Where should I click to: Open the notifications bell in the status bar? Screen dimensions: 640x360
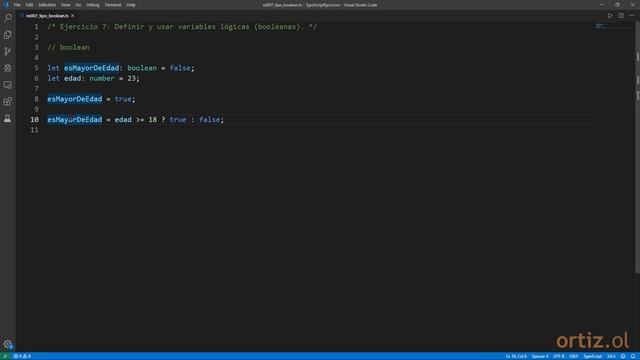[633, 356]
